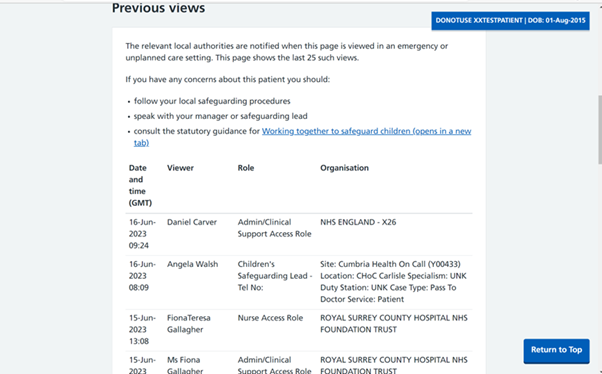602x374 pixels.
Task: Click the Role column header
Action: point(246,168)
